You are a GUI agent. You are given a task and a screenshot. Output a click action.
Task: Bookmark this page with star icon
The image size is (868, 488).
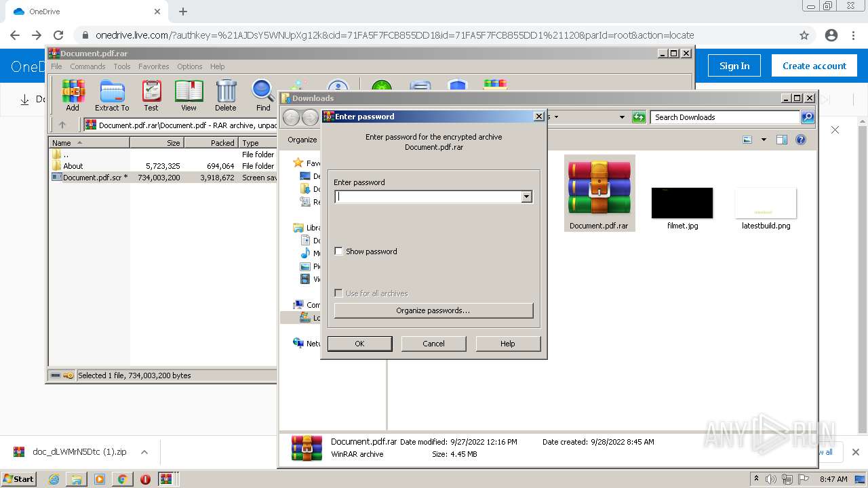[804, 35]
